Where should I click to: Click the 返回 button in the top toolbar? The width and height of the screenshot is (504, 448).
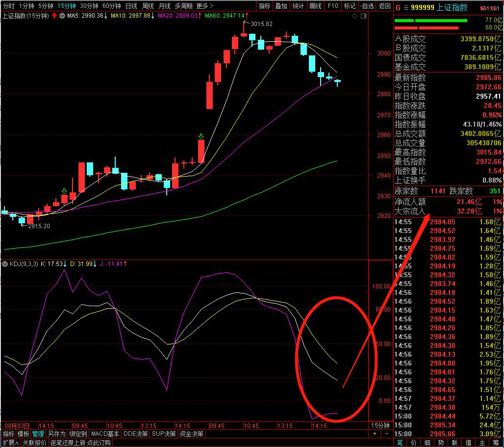coord(385,6)
